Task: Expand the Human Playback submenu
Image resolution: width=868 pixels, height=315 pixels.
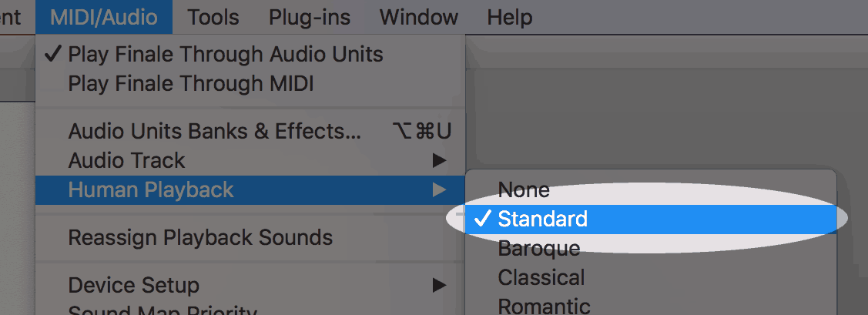Action: pos(250,190)
